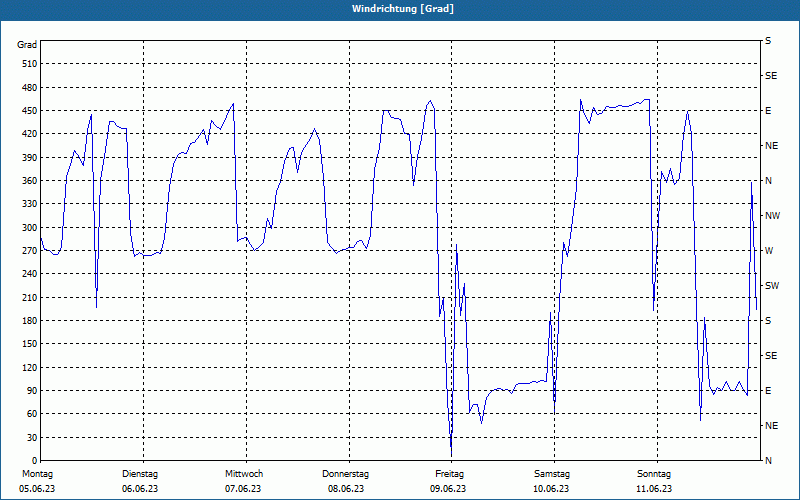The width and height of the screenshot is (800, 500).
Task: Select the N compass label at the axis bottom
Action: click(x=768, y=461)
